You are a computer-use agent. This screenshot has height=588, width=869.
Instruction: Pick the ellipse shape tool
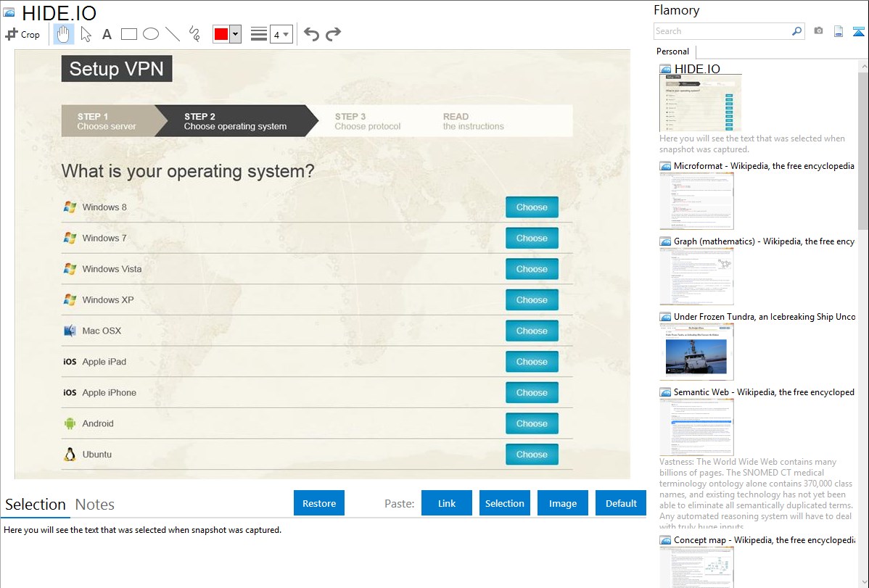click(150, 34)
